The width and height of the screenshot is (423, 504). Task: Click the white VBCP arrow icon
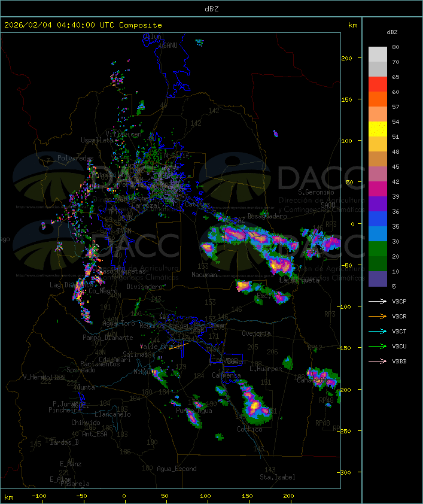378,301
